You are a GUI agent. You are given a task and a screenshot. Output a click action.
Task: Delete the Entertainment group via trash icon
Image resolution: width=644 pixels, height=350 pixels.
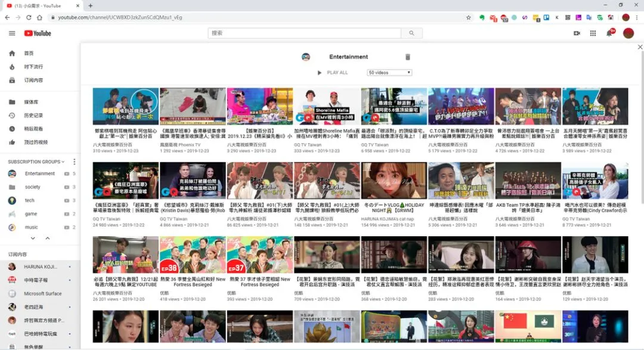(x=407, y=57)
